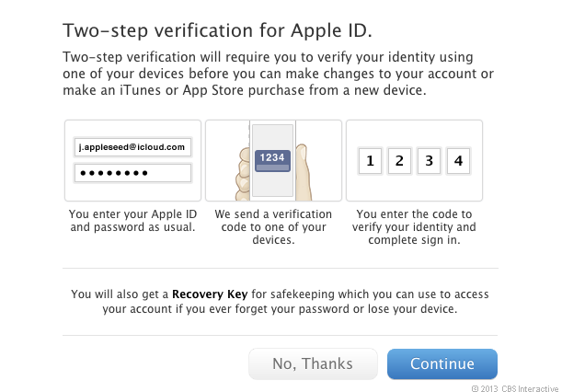Click the "You enter the code" caption
This screenshot has height=392, width=562.
pyautogui.click(x=416, y=227)
